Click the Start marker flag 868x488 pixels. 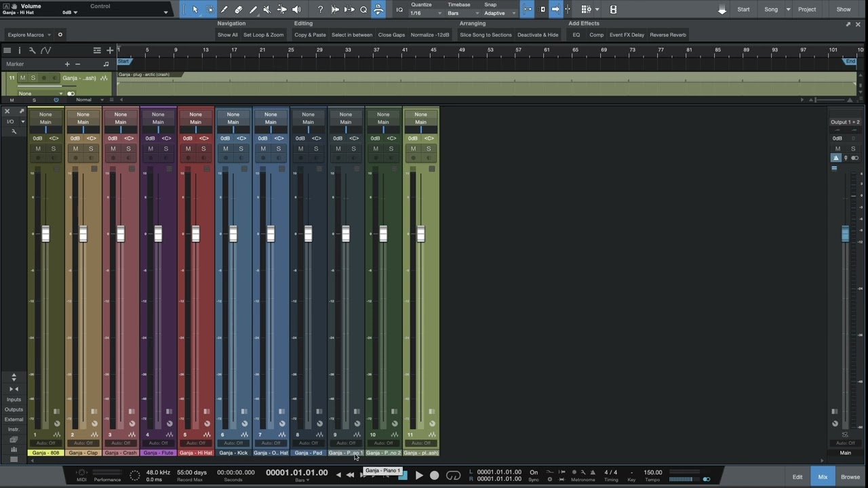click(123, 62)
